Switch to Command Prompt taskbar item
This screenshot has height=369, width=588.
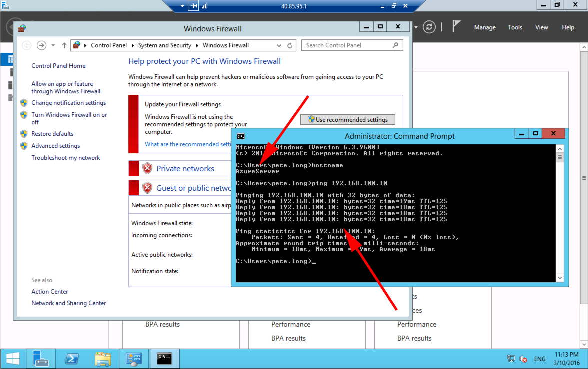click(x=164, y=359)
